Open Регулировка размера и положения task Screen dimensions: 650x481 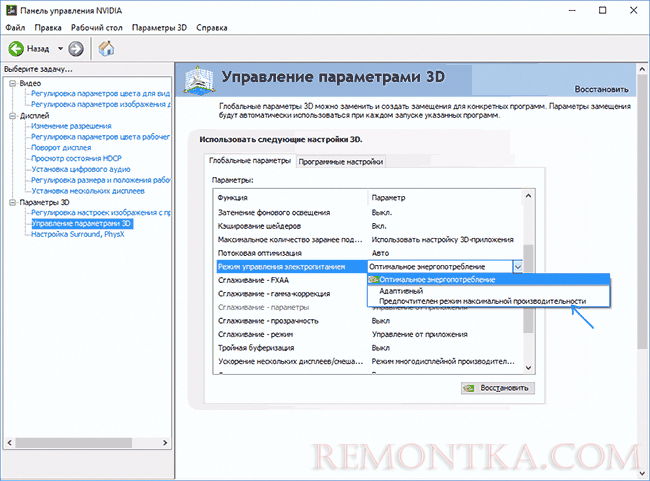click(x=101, y=180)
